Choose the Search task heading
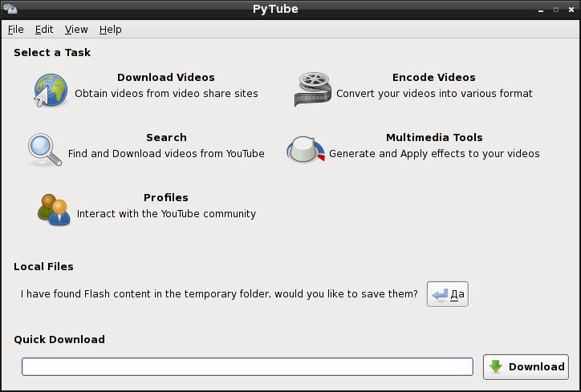This screenshot has width=581, height=392. click(166, 137)
